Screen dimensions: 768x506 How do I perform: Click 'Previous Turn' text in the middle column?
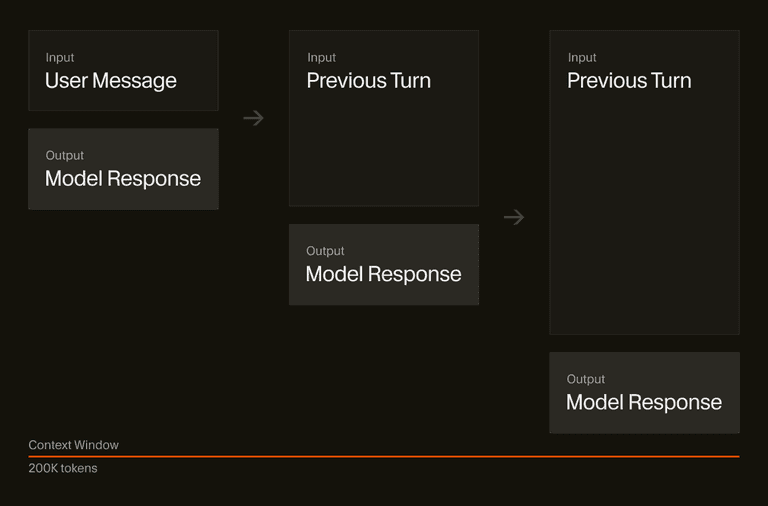[x=368, y=81]
